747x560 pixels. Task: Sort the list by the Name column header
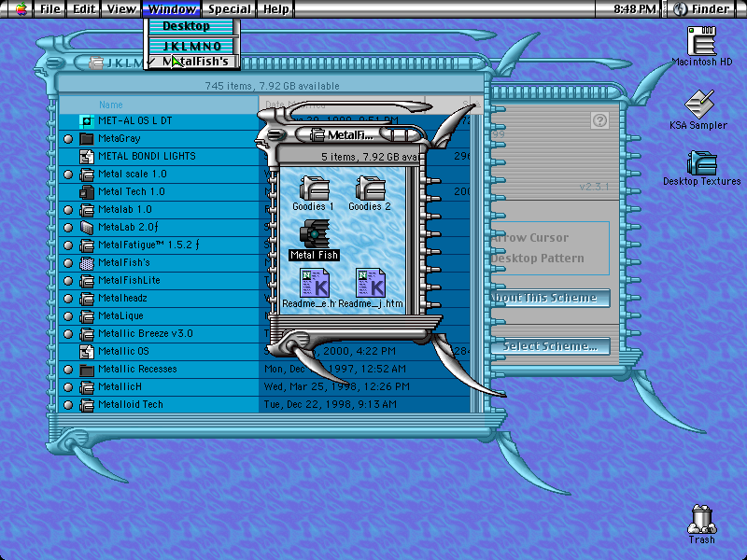(x=159, y=105)
